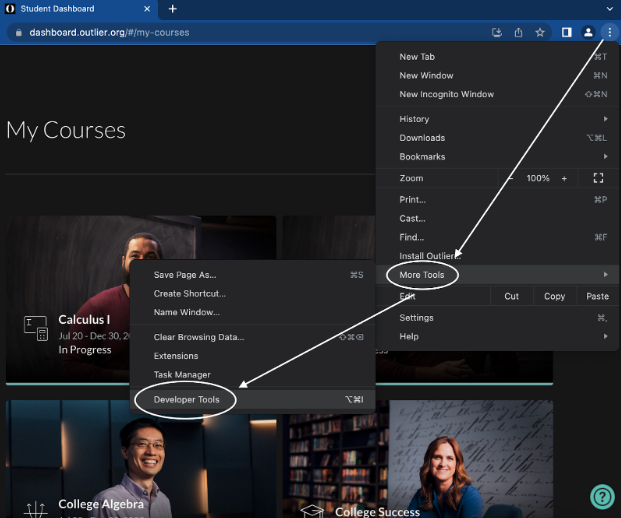Choose New Tab from the menu
Image resolution: width=621 pixels, height=518 pixels.
pos(497,57)
